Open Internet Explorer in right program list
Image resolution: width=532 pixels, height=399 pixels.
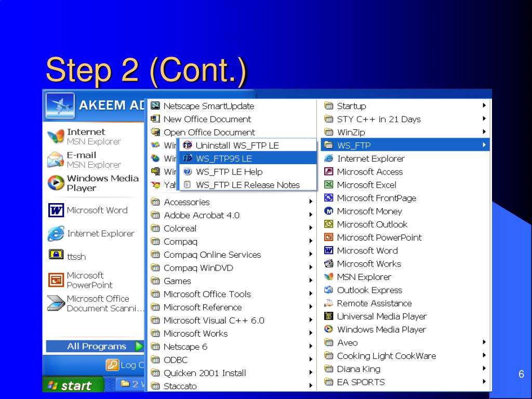pyautogui.click(x=405, y=158)
